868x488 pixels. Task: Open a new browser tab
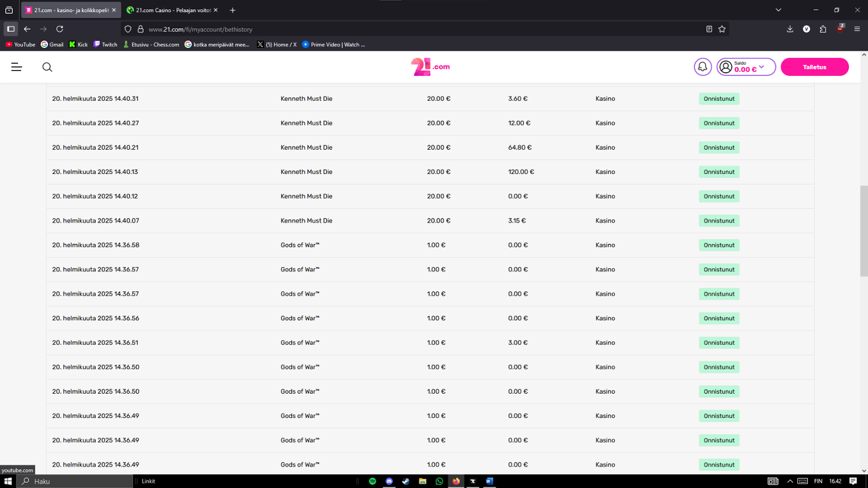click(233, 10)
